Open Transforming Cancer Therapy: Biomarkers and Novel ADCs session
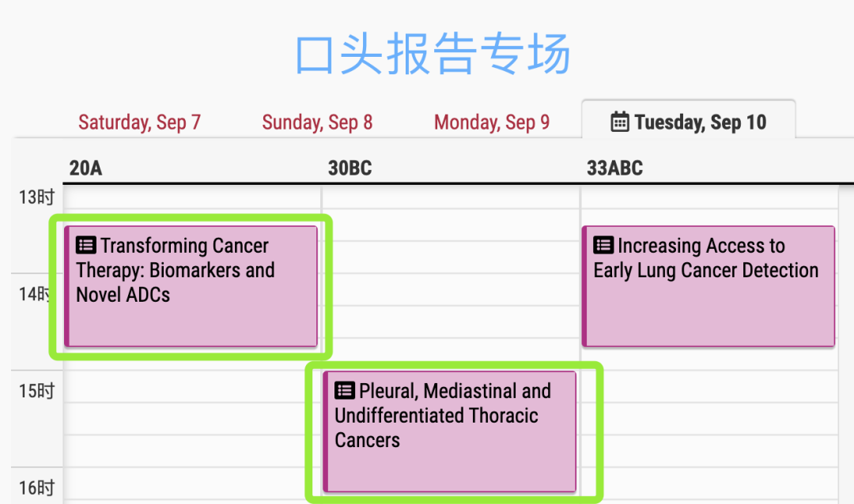The height and width of the screenshot is (504, 854). tap(191, 286)
